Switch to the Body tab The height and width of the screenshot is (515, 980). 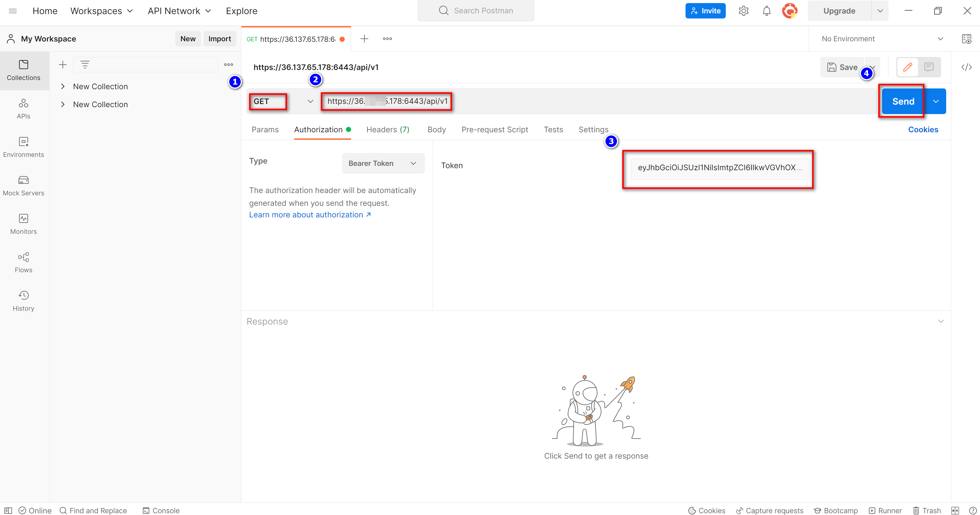[x=436, y=130]
